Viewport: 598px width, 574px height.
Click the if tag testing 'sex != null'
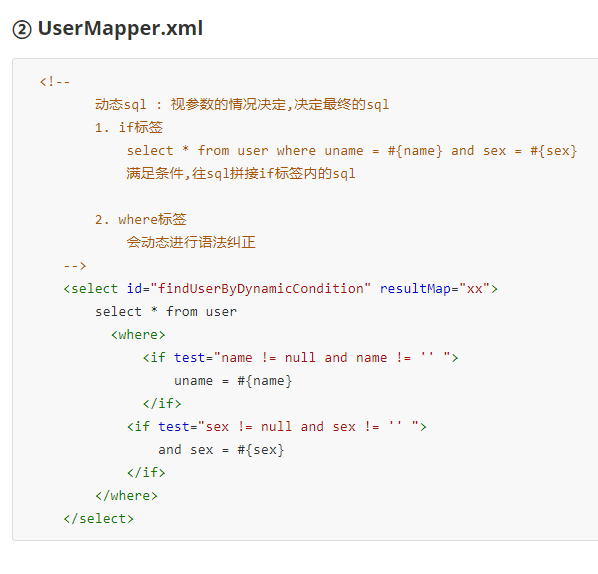click(x=276, y=426)
